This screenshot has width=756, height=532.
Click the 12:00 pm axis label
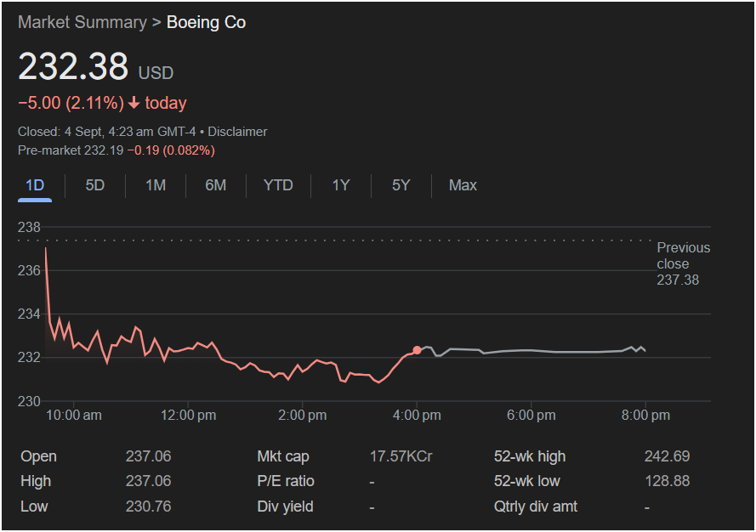(188, 416)
